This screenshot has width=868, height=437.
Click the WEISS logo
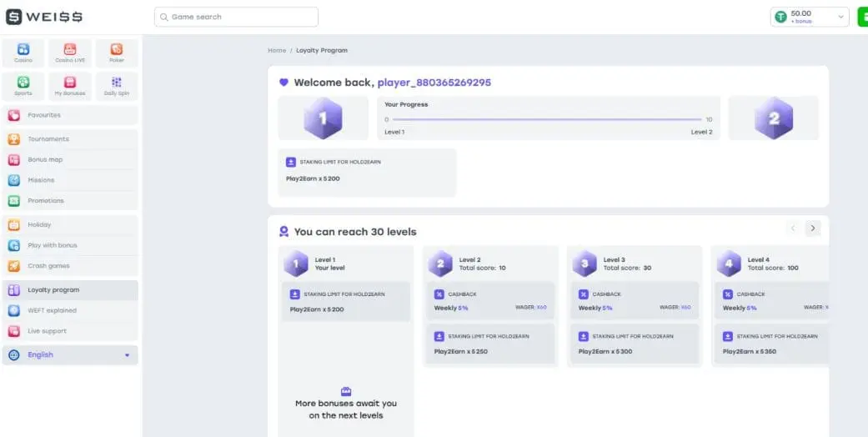coord(44,17)
